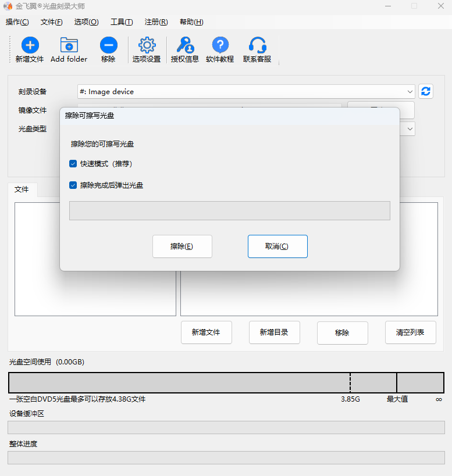
Task: Uncheck 快速模式 (推荐) checkbox
Action: [x=73, y=164]
